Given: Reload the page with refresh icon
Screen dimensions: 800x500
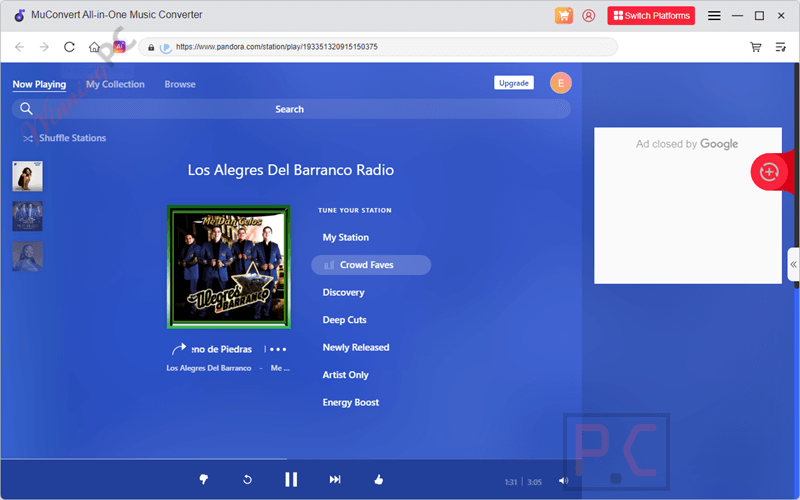Looking at the screenshot, I should tap(69, 47).
